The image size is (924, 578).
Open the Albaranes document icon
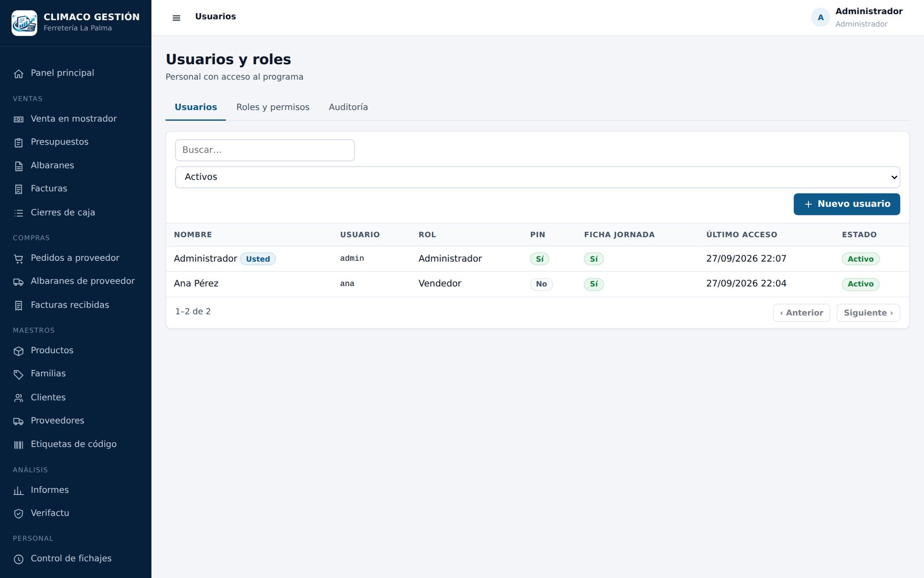18,166
